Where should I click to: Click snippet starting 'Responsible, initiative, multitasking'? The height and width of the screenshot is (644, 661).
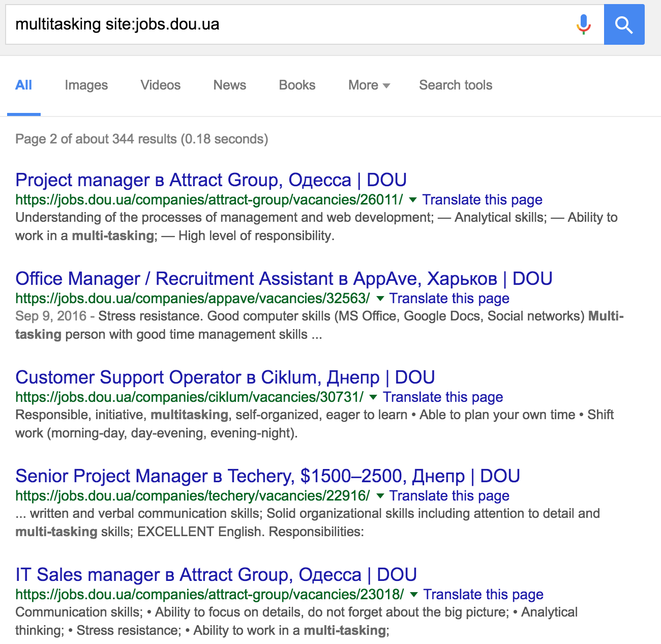point(314,424)
